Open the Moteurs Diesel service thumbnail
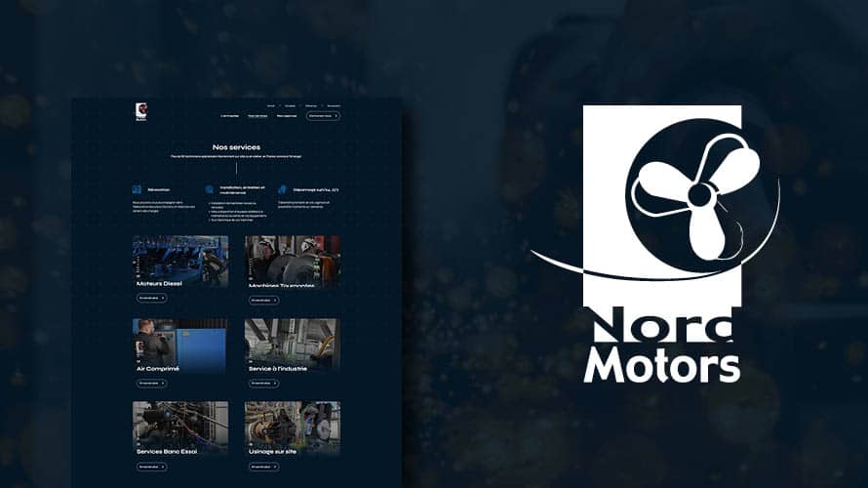The width and height of the screenshot is (868, 488). click(180, 261)
